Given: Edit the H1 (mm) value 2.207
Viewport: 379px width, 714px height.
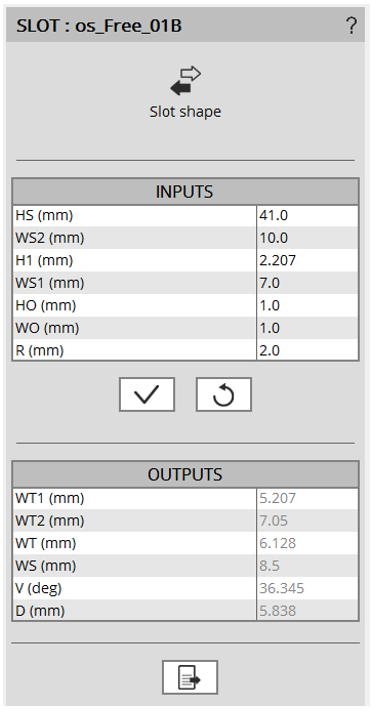Looking at the screenshot, I should pyautogui.click(x=307, y=260).
